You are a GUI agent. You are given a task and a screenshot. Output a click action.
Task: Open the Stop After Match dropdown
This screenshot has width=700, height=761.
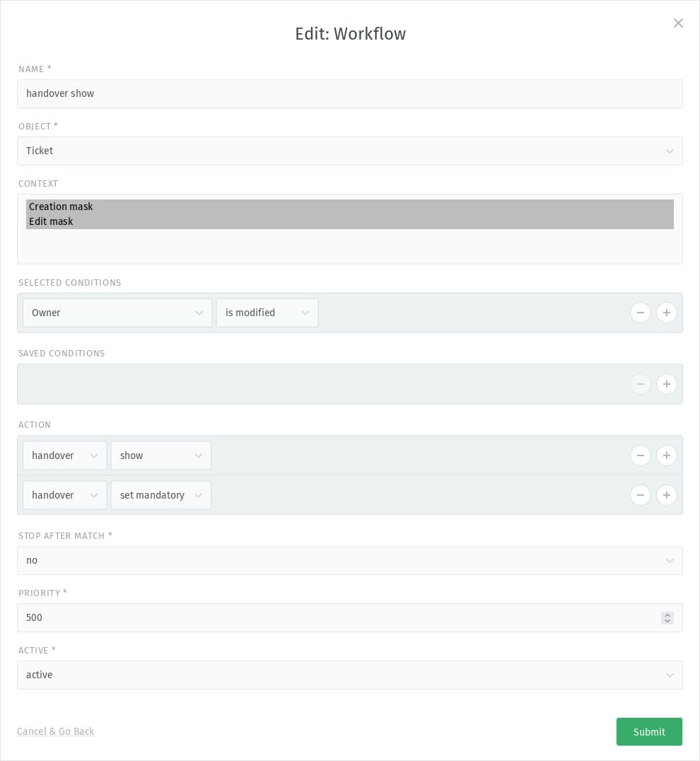(x=350, y=561)
